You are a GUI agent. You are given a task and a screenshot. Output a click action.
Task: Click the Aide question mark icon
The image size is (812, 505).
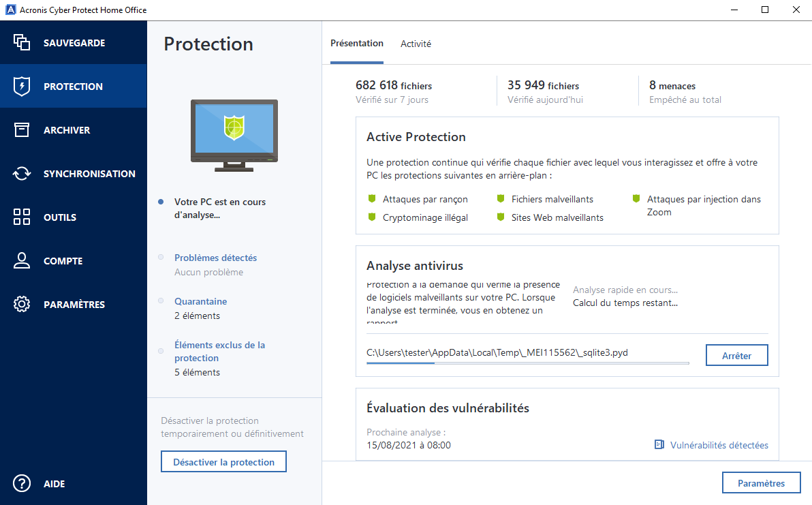coord(22,483)
